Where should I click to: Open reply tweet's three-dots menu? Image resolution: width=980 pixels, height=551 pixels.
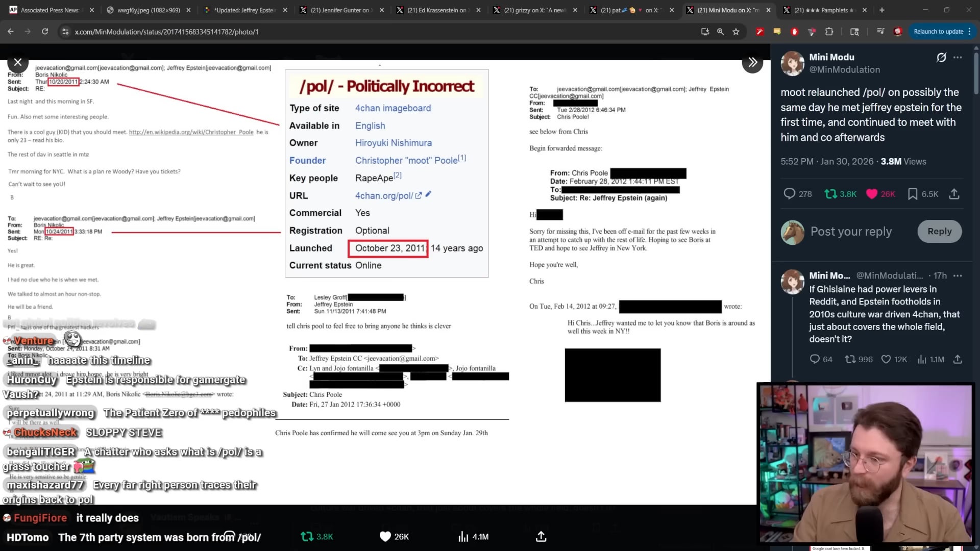click(958, 275)
